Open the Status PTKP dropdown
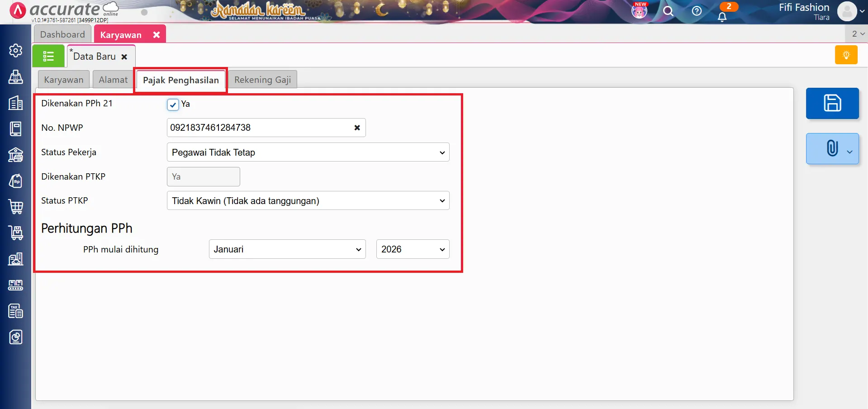The image size is (868, 409). click(308, 201)
